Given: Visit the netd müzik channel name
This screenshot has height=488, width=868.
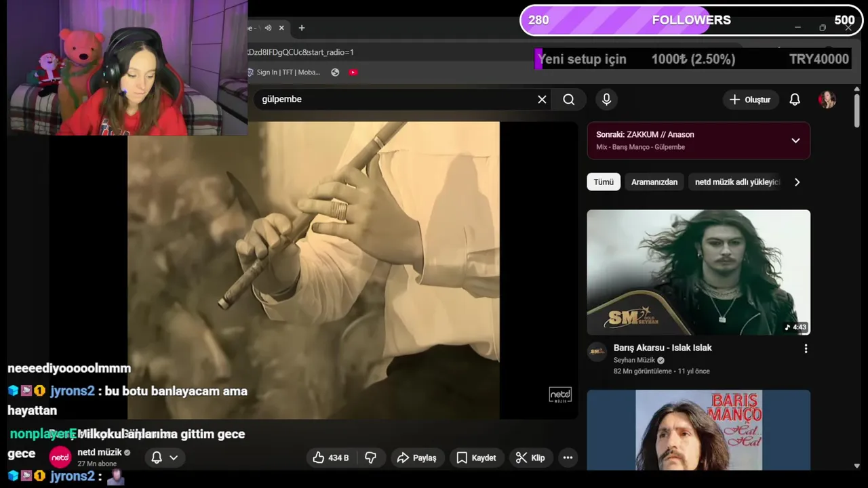Looking at the screenshot, I should coord(100,452).
